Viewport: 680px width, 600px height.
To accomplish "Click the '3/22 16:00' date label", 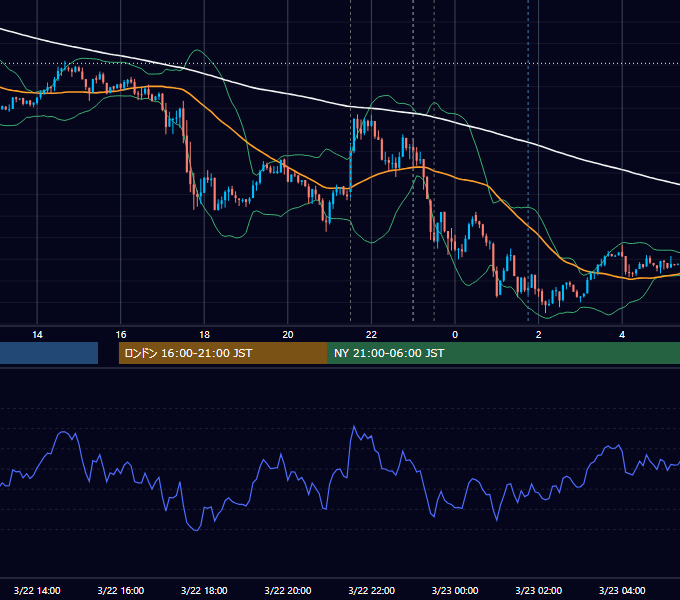I will [121, 590].
